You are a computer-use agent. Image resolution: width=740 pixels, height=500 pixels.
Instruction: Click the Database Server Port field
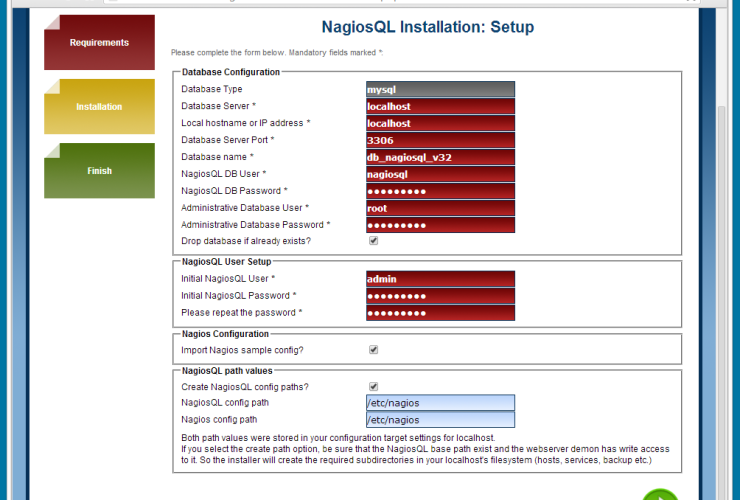point(440,141)
